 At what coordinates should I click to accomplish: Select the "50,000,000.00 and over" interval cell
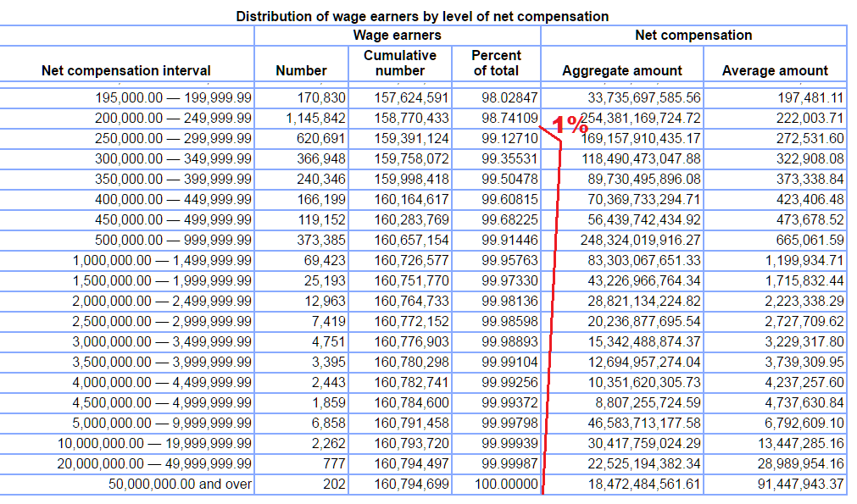(180, 485)
